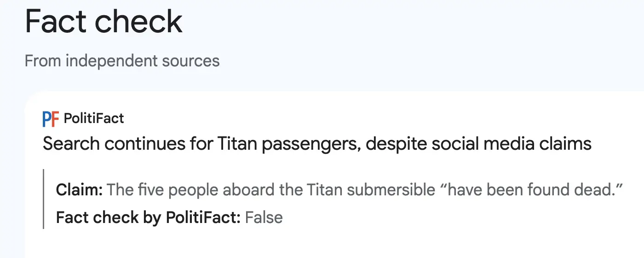Click the bold 'Claim:' label
Viewport: 644px width, 258px height.
click(x=79, y=190)
